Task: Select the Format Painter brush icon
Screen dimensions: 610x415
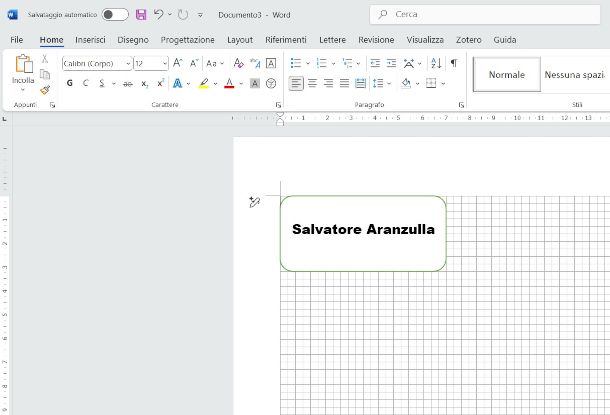Action: 45,90
